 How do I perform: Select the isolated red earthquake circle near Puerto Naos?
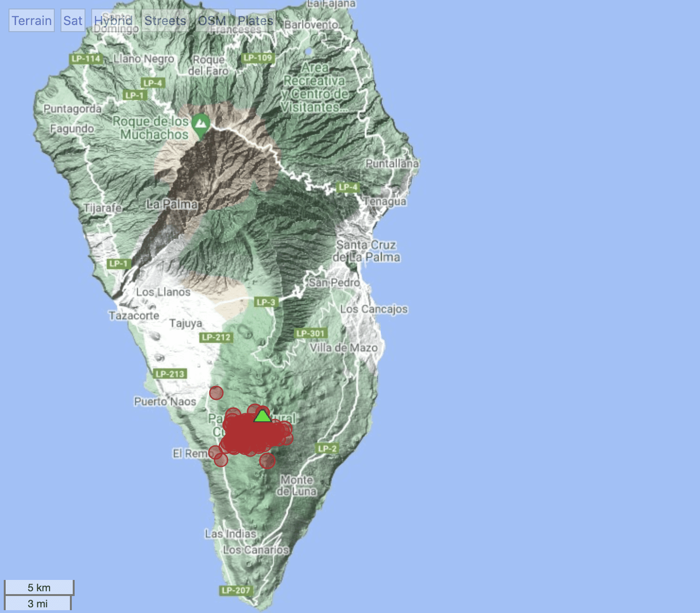(x=216, y=392)
